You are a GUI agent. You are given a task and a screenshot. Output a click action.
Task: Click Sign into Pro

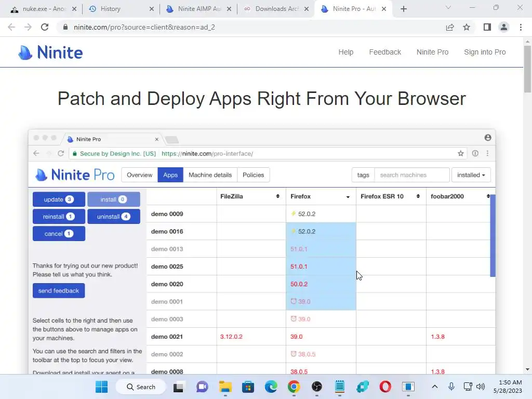(485, 52)
